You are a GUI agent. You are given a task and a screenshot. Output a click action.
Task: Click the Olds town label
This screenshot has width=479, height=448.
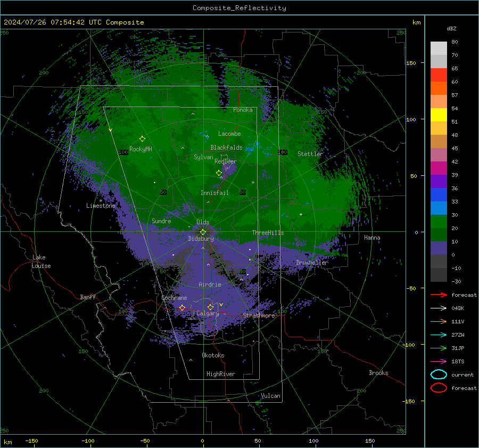(x=203, y=222)
